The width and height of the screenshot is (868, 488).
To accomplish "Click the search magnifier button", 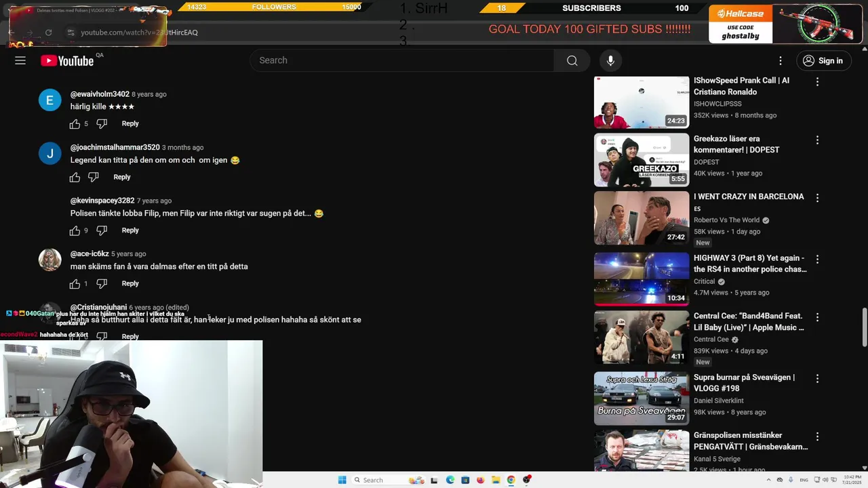I will (572, 60).
